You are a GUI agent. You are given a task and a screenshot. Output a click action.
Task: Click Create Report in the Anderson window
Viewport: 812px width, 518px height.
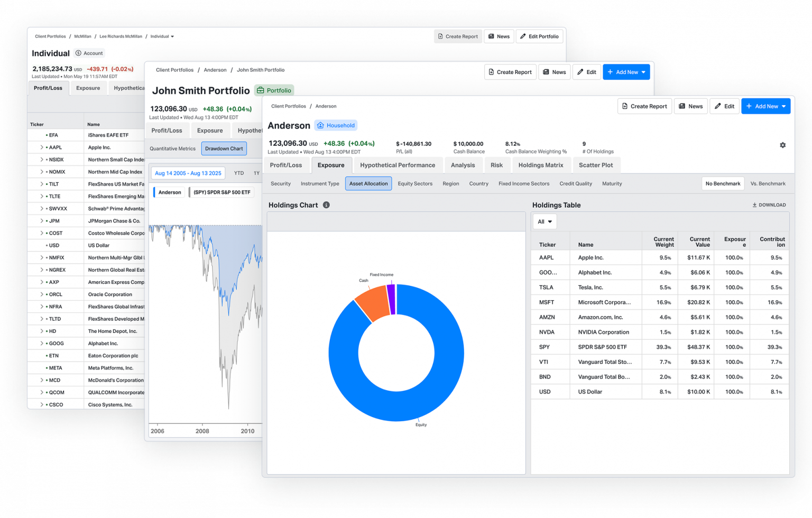(x=644, y=106)
